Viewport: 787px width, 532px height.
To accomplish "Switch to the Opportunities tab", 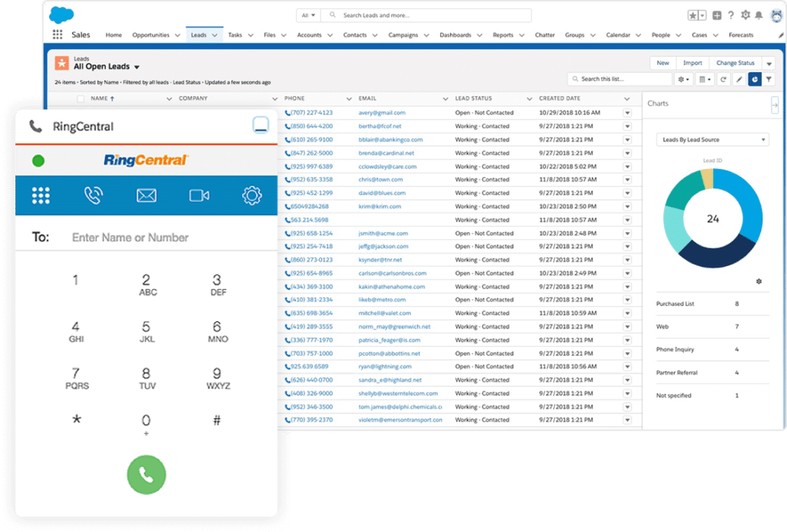I will coord(151,35).
